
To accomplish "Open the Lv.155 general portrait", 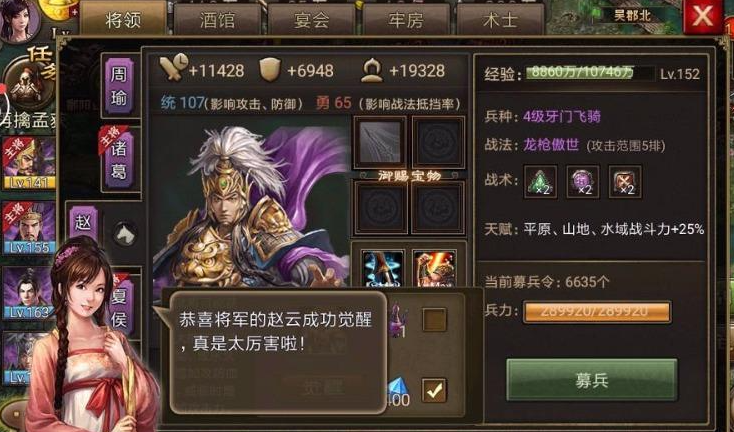I will coord(29,228).
